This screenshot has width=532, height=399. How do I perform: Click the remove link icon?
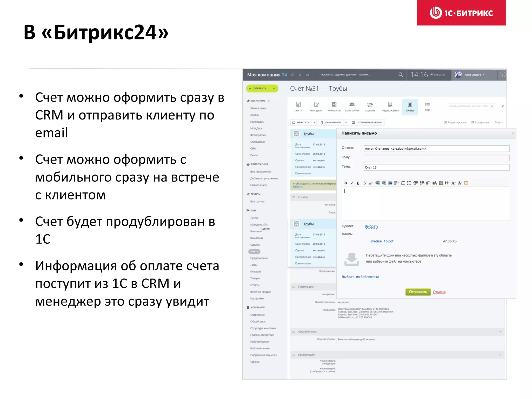[384, 183]
